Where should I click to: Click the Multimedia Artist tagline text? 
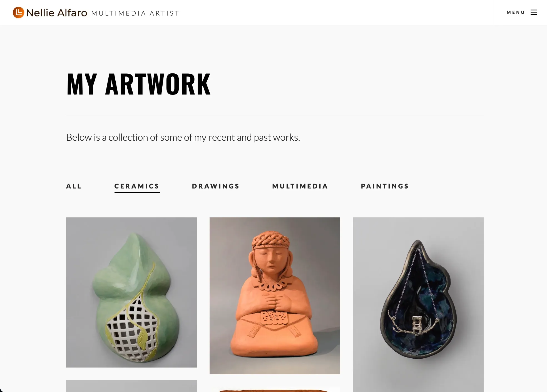pyautogui.click(x=135, y=13)
